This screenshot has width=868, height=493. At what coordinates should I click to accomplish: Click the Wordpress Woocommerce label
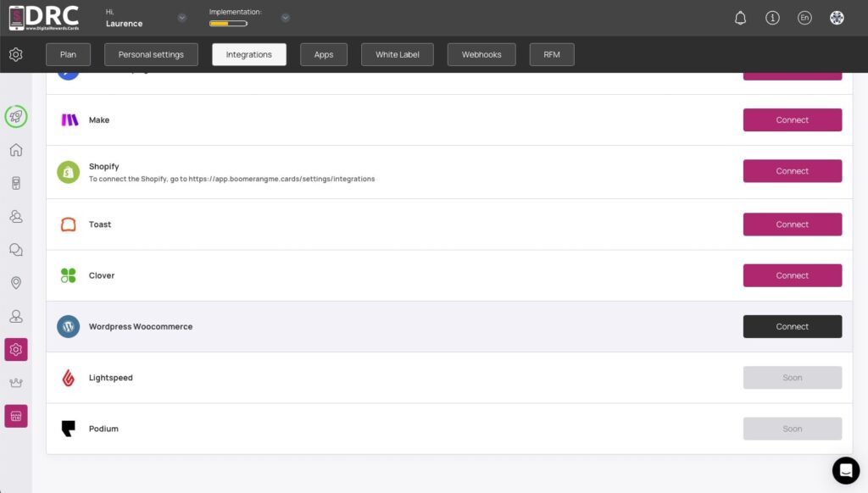141,326
